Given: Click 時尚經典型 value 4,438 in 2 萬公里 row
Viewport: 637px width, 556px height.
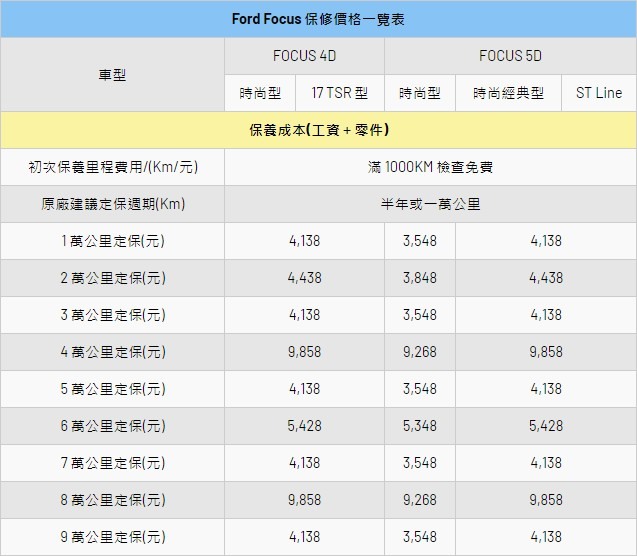Looking at the screenshot, I should (x=546, y=278).
